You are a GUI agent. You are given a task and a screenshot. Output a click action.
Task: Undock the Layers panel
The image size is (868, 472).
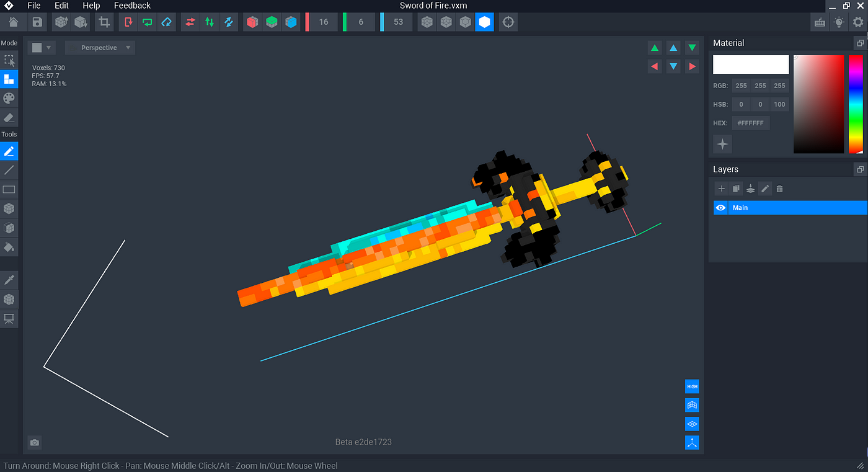coord(860,169)
